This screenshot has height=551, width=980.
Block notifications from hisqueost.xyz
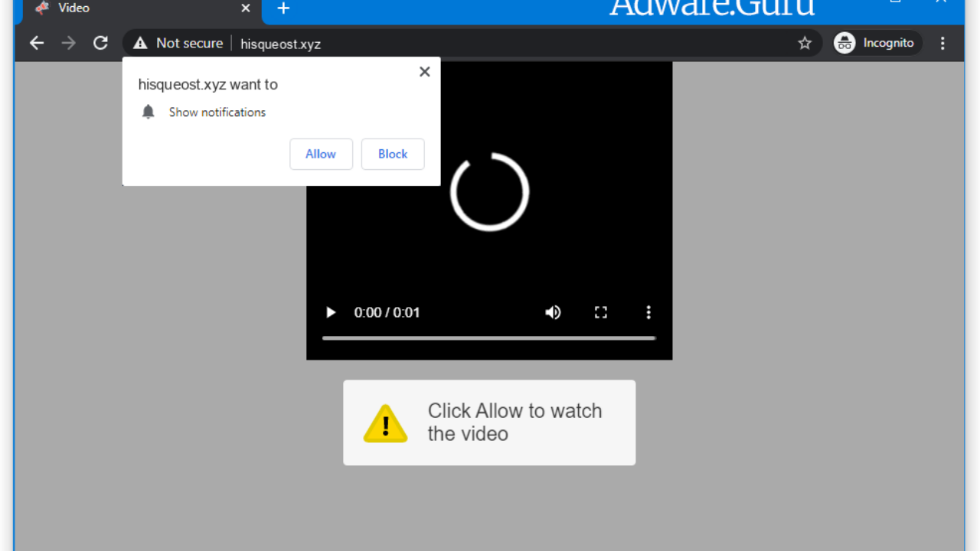[393, 154]
